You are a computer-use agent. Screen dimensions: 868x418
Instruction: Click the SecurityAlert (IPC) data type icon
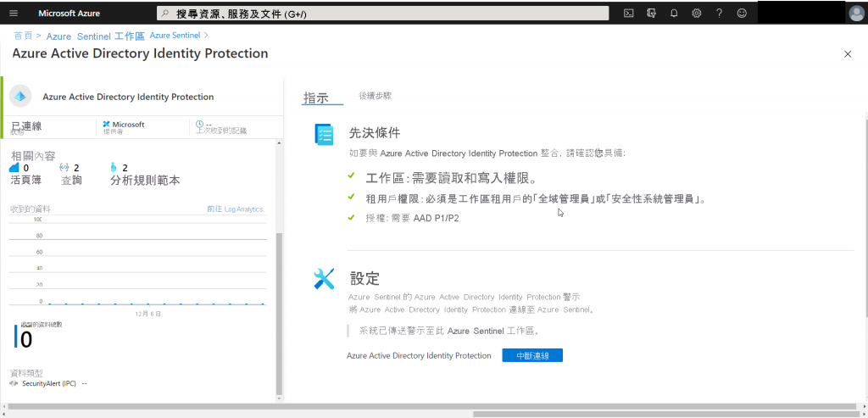[x=14, y=383]
